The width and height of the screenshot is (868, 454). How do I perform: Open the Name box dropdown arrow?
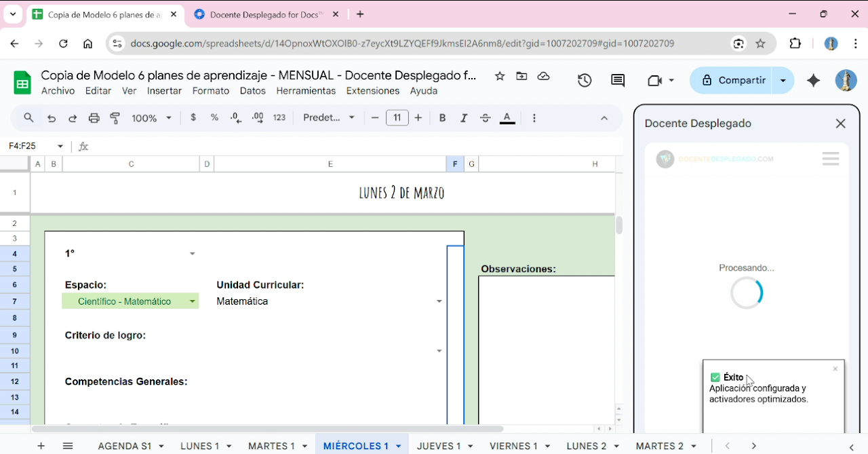click(x=60, y=146)
